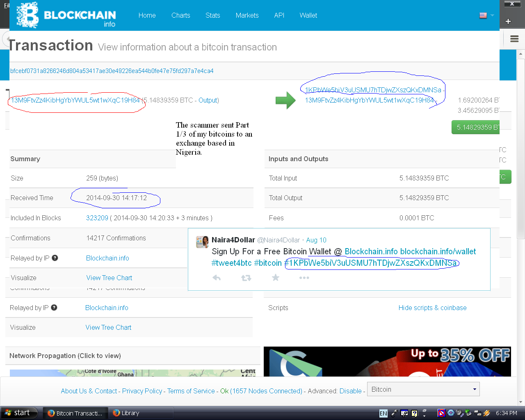Screen dimensions: 525x420
Task: Click the #bitcoin hashtag
Action: click(x=268, y=263)
